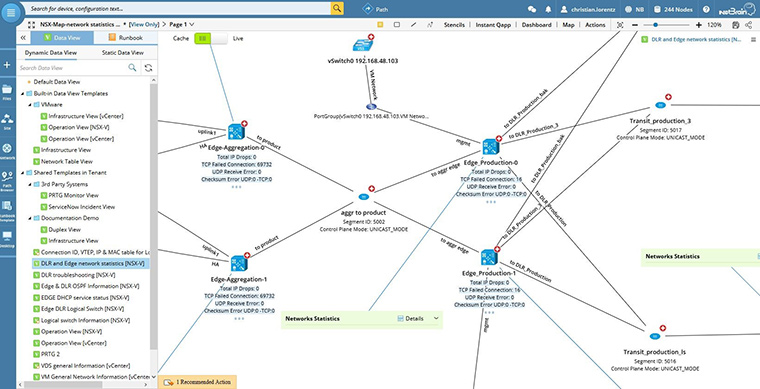This screenshot has width=760, height=389.
Task: Collapse the Documentation Demo folder
Action: (x=30, y=218)
